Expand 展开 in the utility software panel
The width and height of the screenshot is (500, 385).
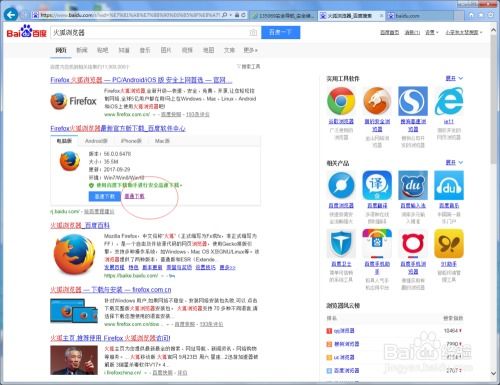tap(454, 78)
